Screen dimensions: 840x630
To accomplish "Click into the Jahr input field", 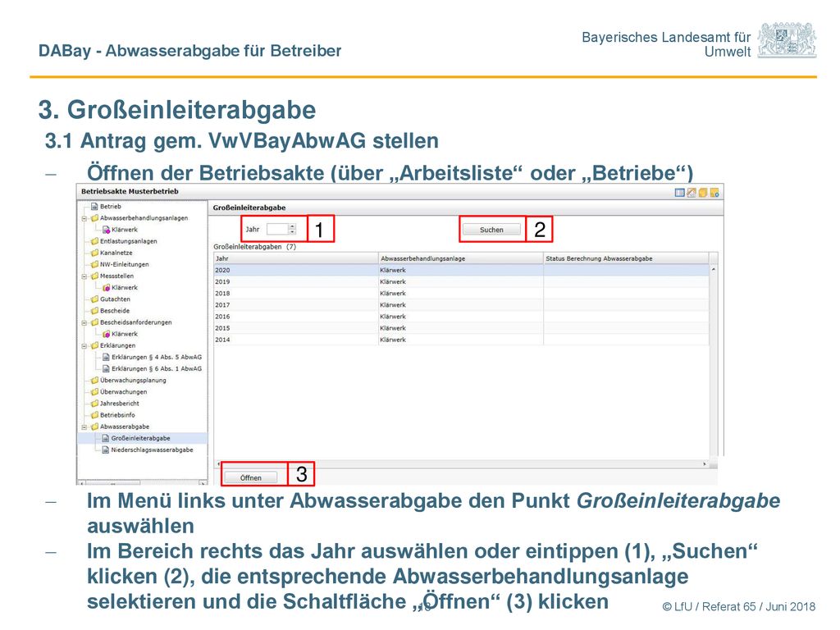I will click(277, 230).
